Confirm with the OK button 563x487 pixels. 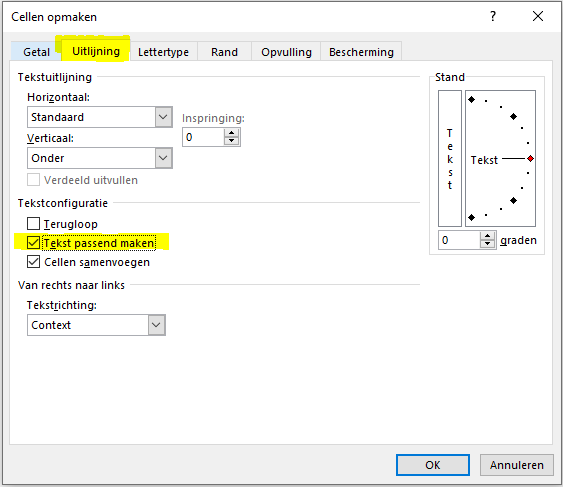(433, 465)
